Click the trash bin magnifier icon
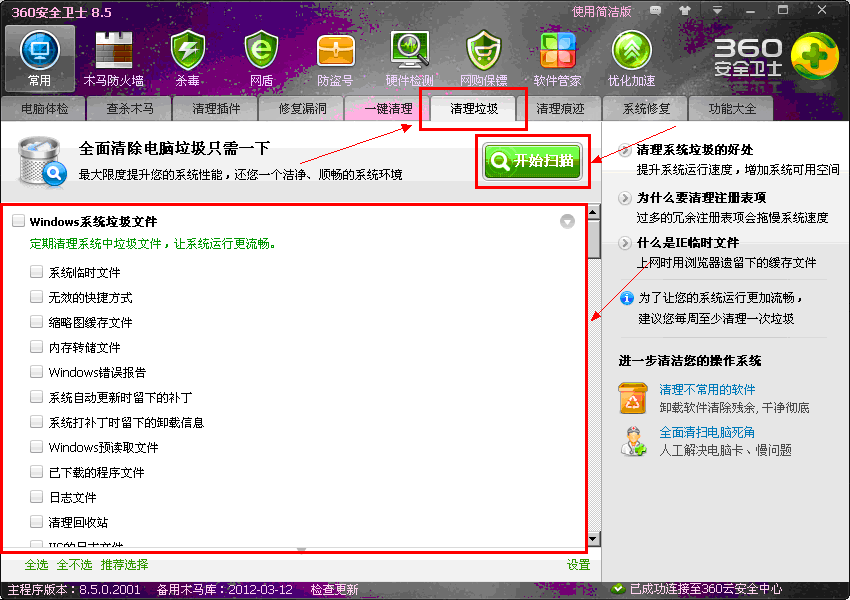The height and width of the screenshot is (600, 850). tap(42, 162)
